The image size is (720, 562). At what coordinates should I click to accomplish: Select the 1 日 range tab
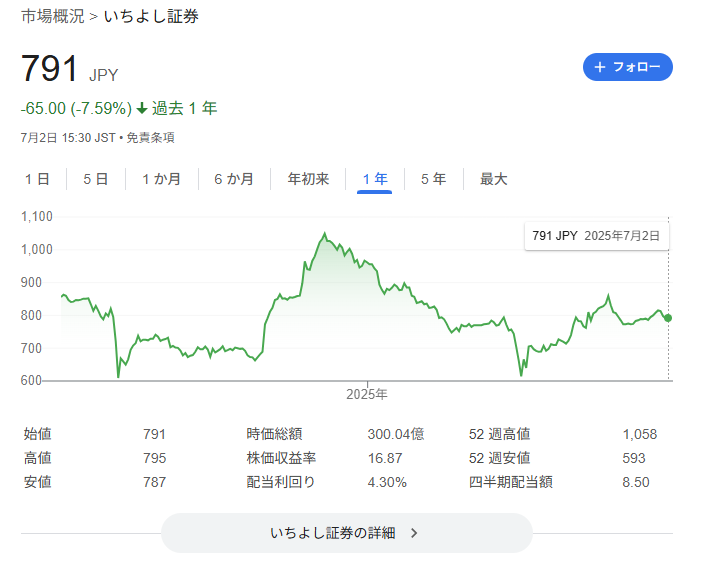click(37, 179)
